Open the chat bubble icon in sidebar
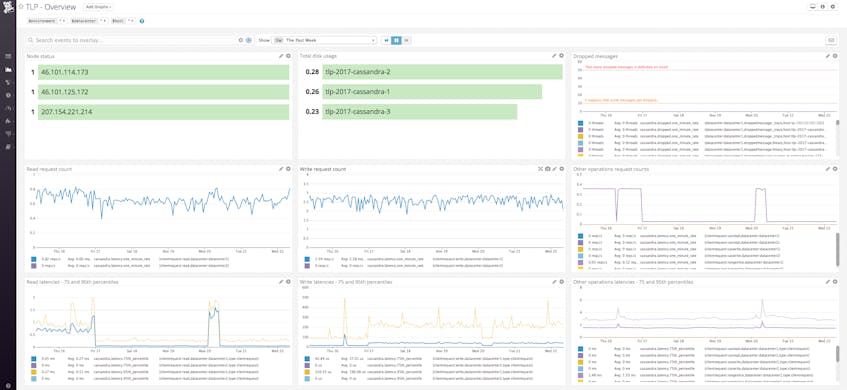The width and height of the screenshot is (847, 390). [8, 133]
